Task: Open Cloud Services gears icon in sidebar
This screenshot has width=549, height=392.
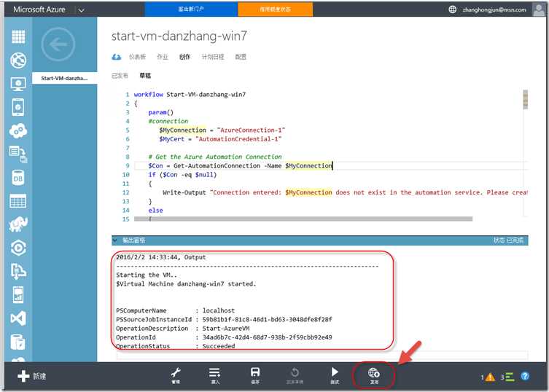Action: [x=17, y=130]
